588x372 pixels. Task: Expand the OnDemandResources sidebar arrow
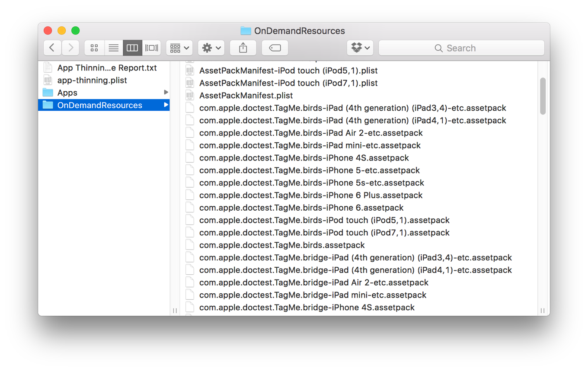tap(166, 105)
